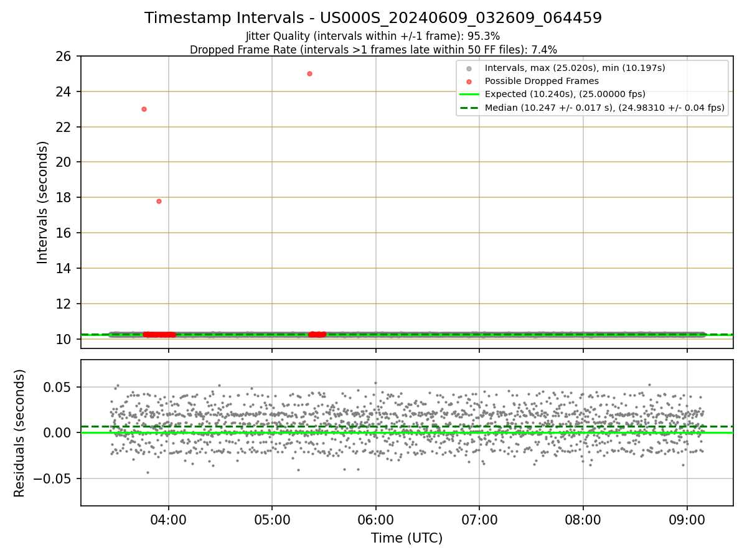Click the red dropped-frame point near 25 seconds
Image resolution: width=747 pixels, height=560 pixels.
click(309, 73)
